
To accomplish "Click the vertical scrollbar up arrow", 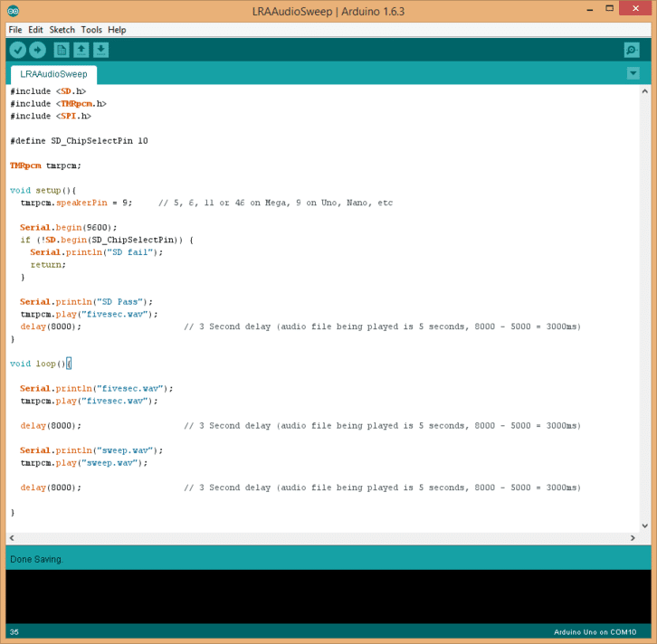I will tap(645, 90).
